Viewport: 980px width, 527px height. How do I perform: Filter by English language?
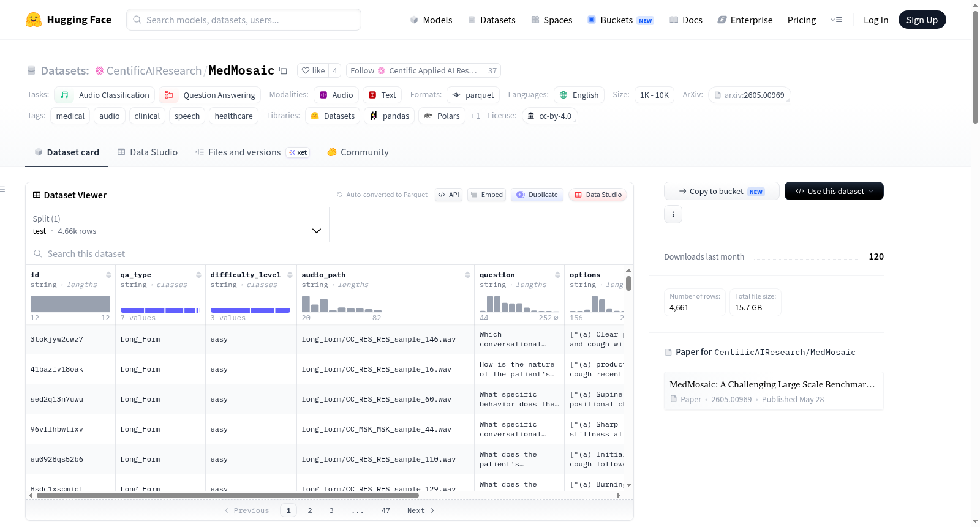click(x=579, y=95)
